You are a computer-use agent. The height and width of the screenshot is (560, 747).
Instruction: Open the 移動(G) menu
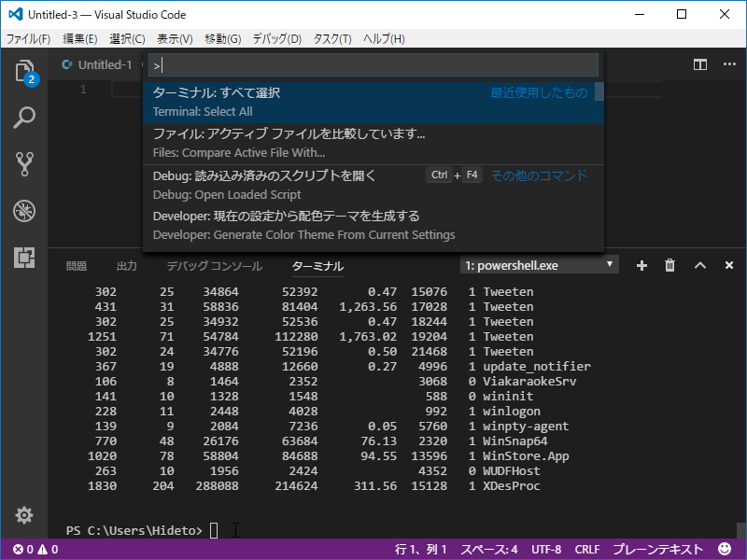click(x=223, y=38)
